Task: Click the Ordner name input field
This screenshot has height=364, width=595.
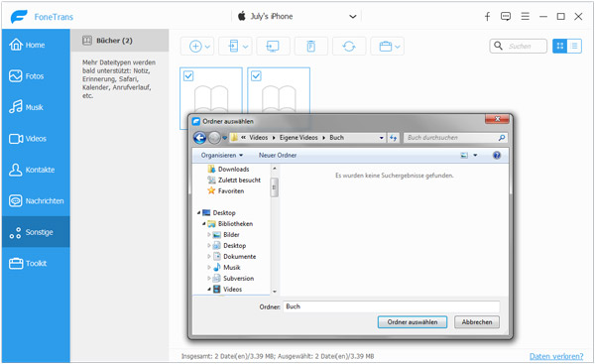Action: click(392, 306)
